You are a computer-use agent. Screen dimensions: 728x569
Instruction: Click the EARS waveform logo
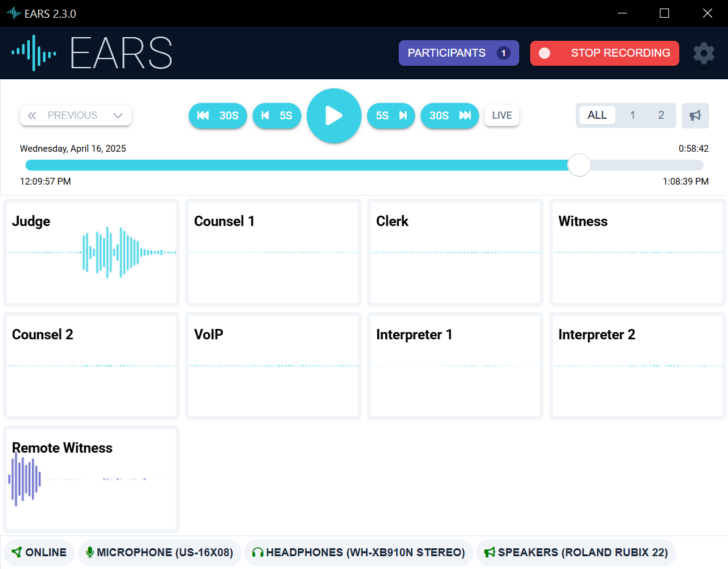click(34, 53)
